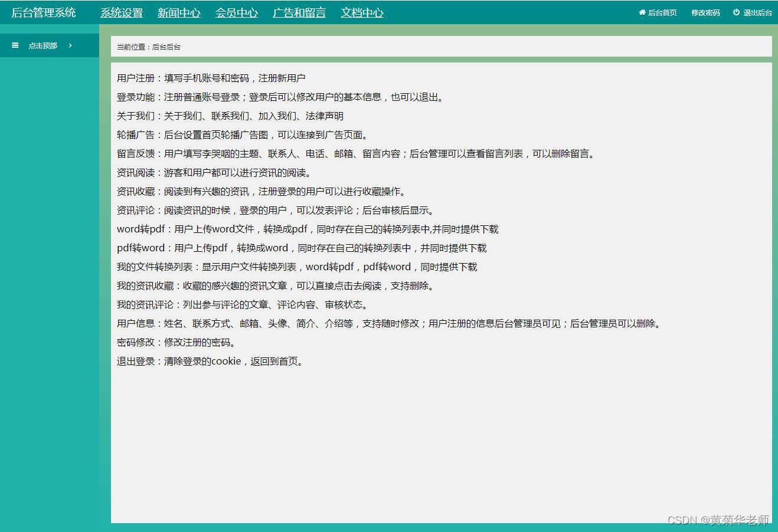
Task: Click the 后台管理系统 system logo
Action: (43, 12)
